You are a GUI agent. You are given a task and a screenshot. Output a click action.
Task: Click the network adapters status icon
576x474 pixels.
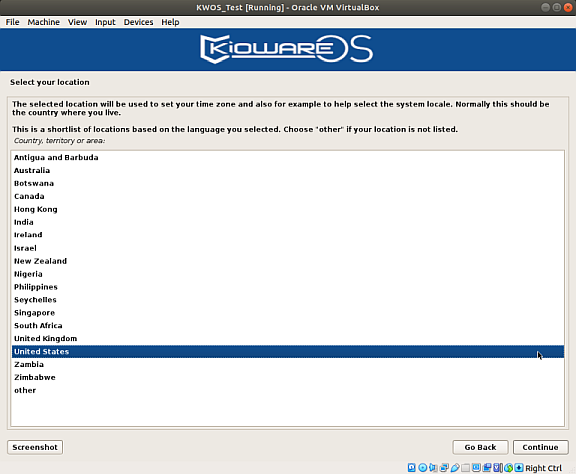click(x=444, y=468)
